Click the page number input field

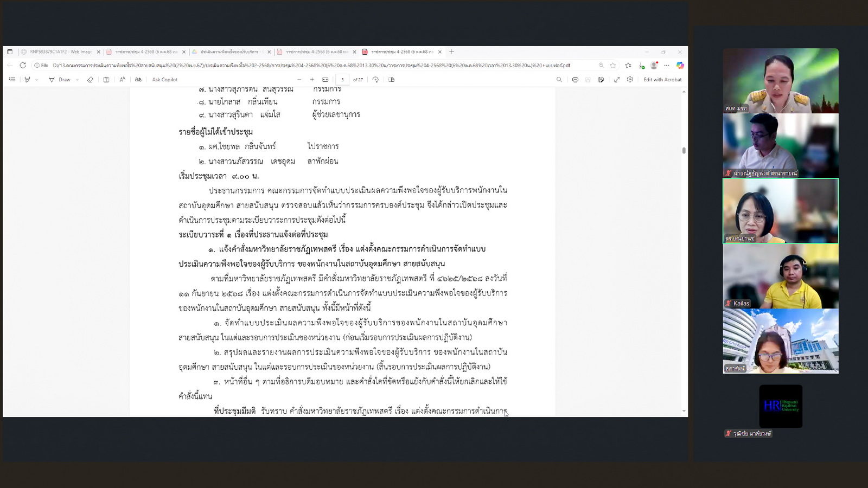coord(342,80)
